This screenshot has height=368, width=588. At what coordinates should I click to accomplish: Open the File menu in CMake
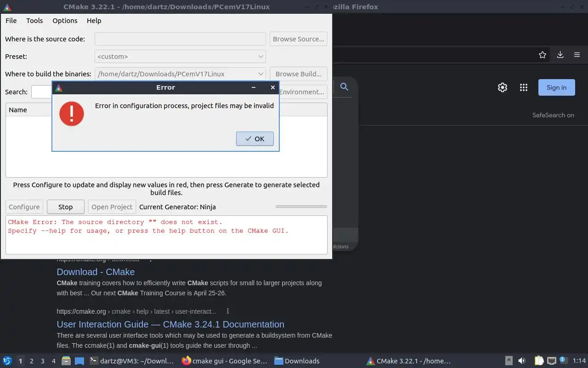click(x=11, y=21)
